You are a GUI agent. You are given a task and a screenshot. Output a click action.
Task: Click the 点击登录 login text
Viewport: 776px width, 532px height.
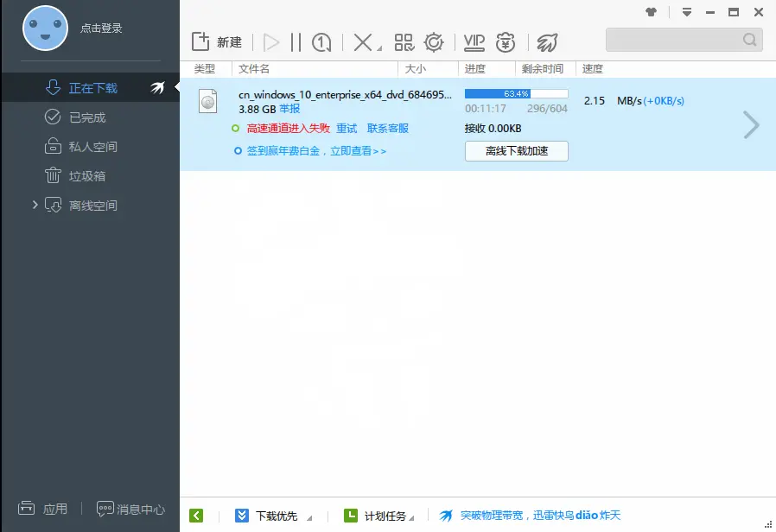tap(101, 28)
